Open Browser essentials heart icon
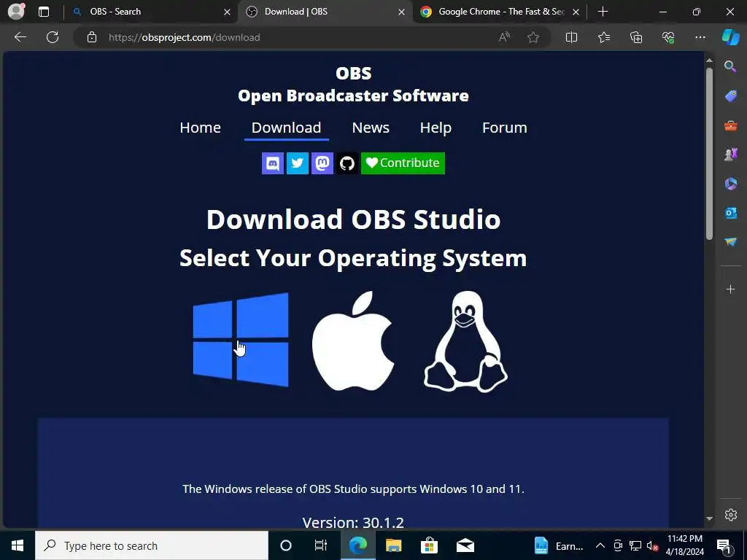 (x=668, y=37)
